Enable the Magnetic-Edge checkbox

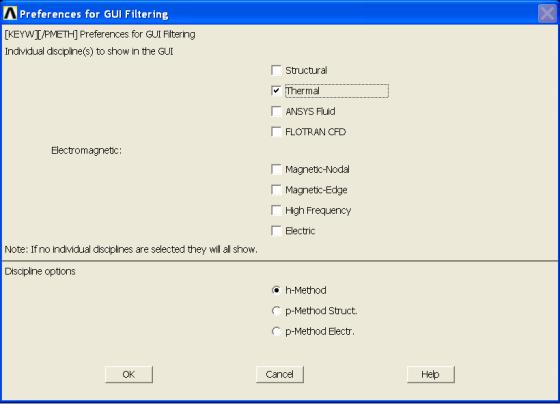tap(276, 190)
